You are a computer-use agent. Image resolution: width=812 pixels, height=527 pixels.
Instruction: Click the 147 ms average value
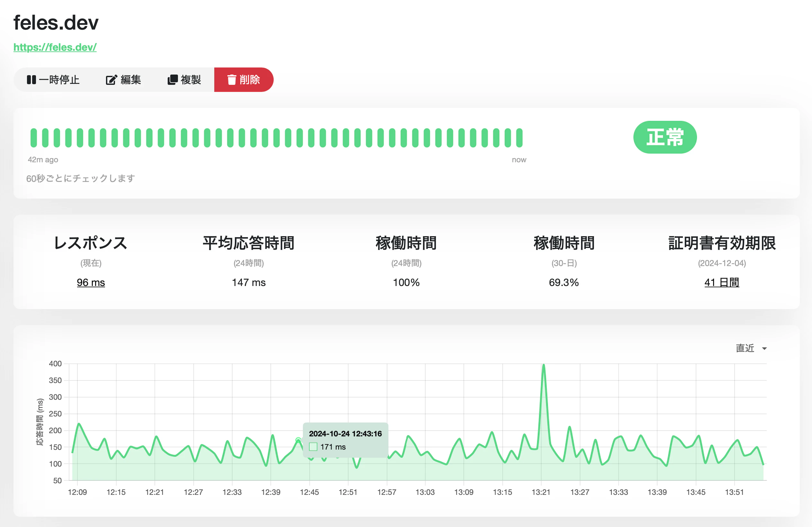coord(249,282)
